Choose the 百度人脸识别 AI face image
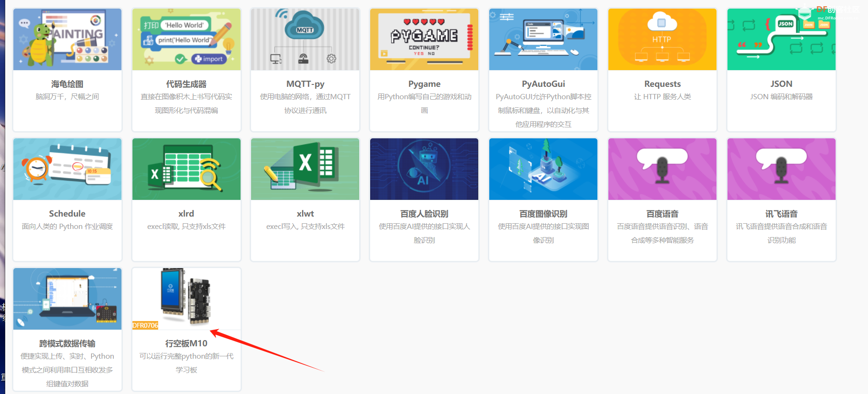The image size is (868, 394). (424, 169)
